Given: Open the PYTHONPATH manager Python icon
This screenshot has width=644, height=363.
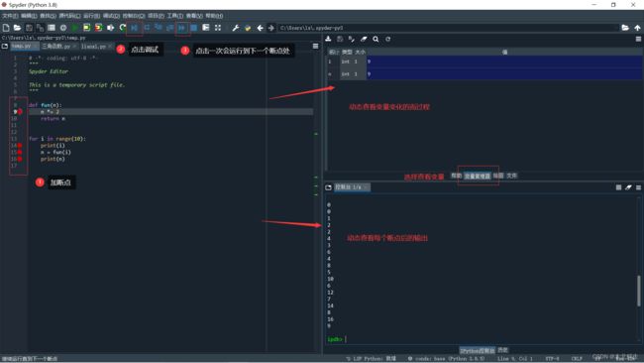Looking at the screenshot, I should (248, 28).
